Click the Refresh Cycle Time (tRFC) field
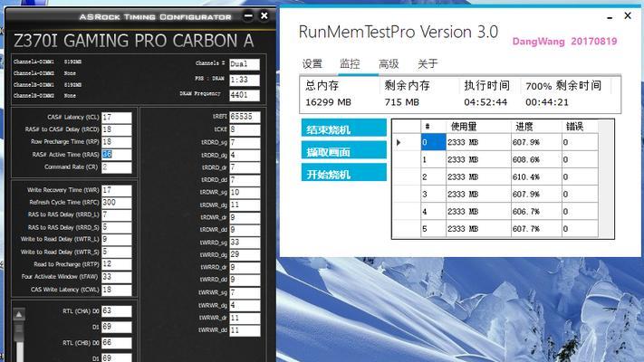The height and width of the screenshot is (362, 644). (117, 203)
